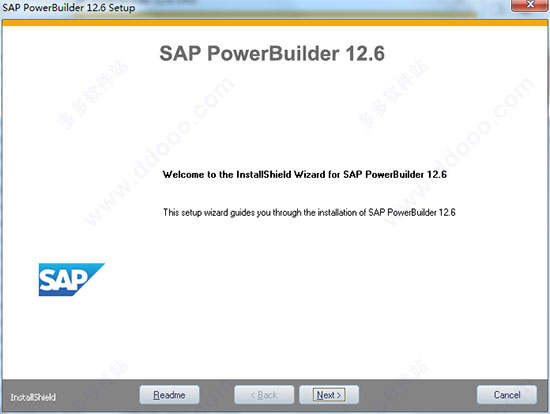Click the SAP logo image
The height and width of the screenshot is (414, 550).
(x=71, y=279)
